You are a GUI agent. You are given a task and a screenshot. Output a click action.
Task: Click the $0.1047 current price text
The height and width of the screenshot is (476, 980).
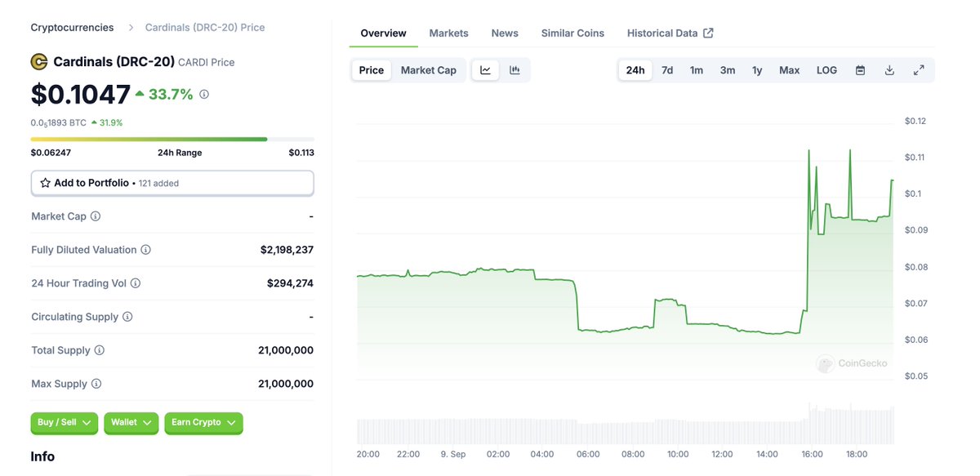pyautogui.click(x=81, y=95)
